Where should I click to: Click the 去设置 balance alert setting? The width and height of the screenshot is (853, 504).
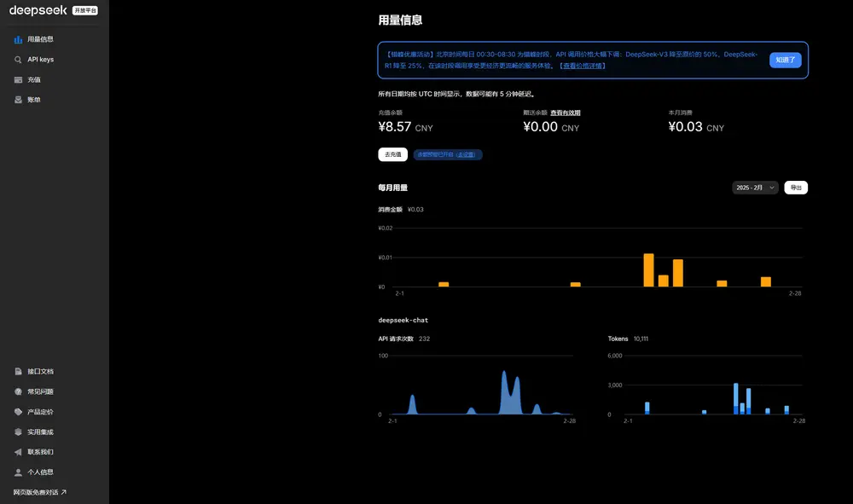point(465,154)
